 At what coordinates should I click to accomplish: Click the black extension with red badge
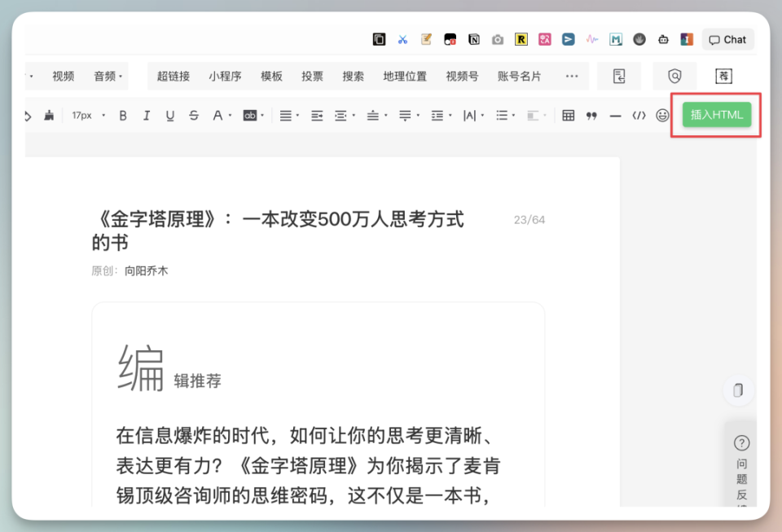(450, 39)
